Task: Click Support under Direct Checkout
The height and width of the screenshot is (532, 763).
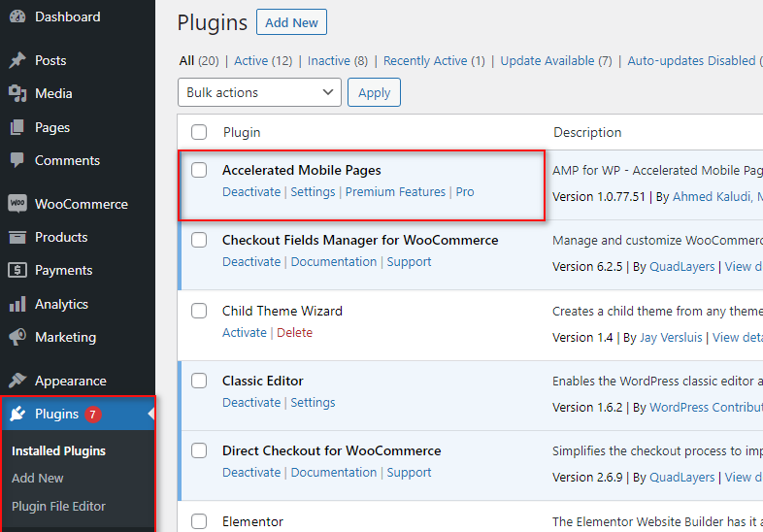Action: point(410,473)
